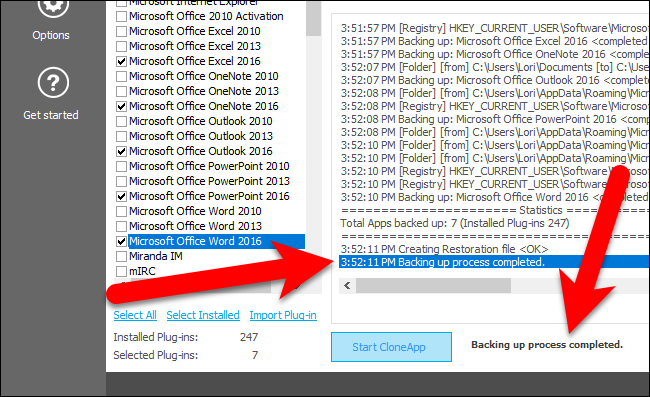Click the bold 'Backing up process completed.' status text
This screenshot has height=397, width=650.
coord(547,345)
